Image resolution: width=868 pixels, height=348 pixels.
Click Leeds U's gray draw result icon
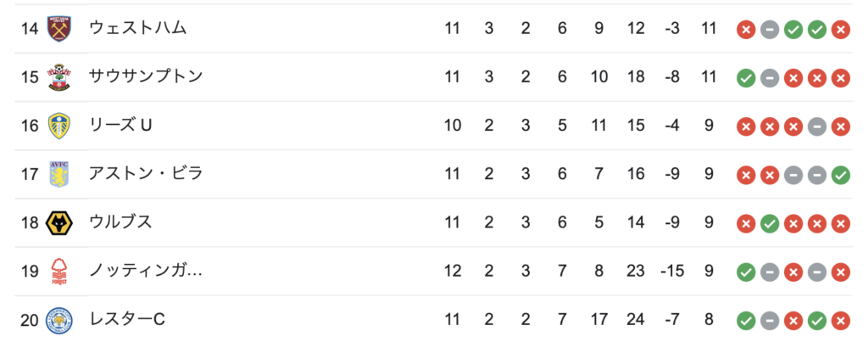816,126
